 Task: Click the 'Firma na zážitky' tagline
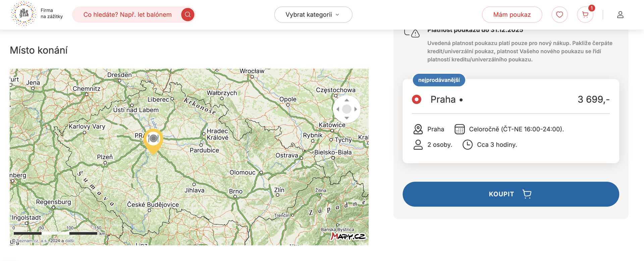(x=52, y=13)
